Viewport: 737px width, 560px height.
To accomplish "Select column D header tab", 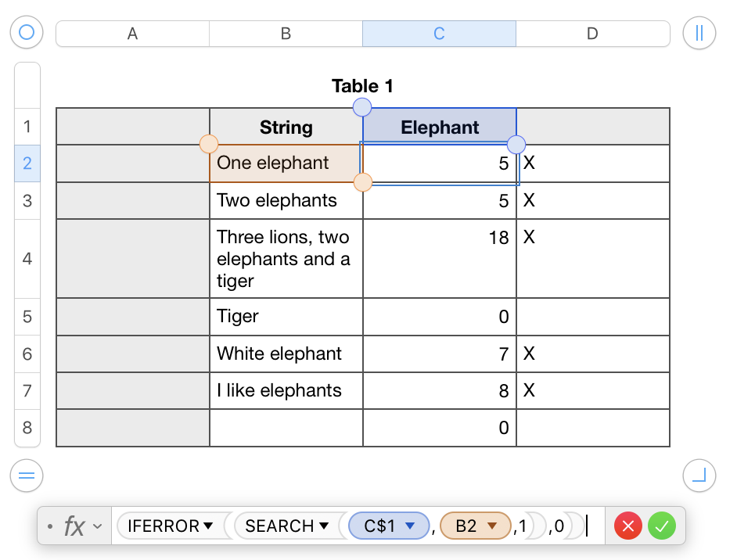I will (592, 34).
